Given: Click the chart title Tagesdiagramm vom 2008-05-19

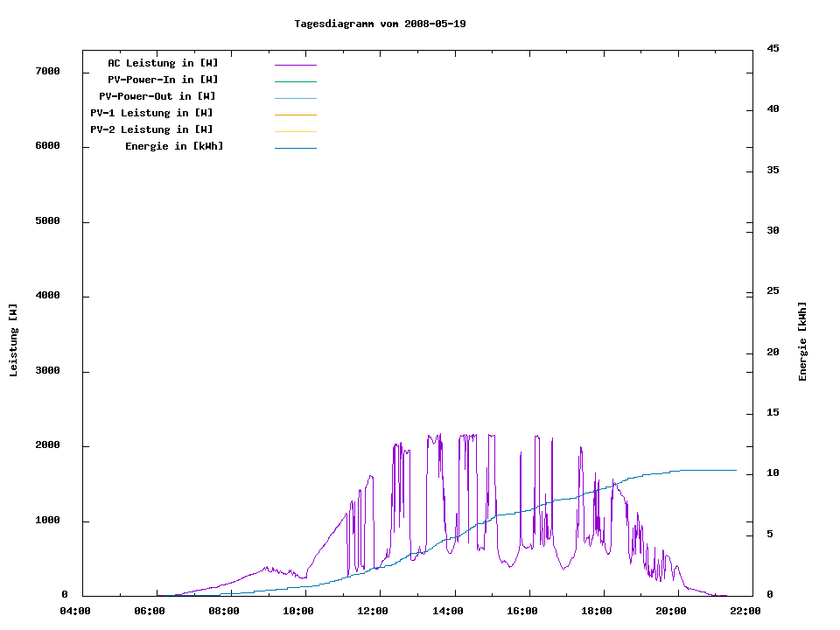Looking at the screenshot, I should click(x=380, y=24).
